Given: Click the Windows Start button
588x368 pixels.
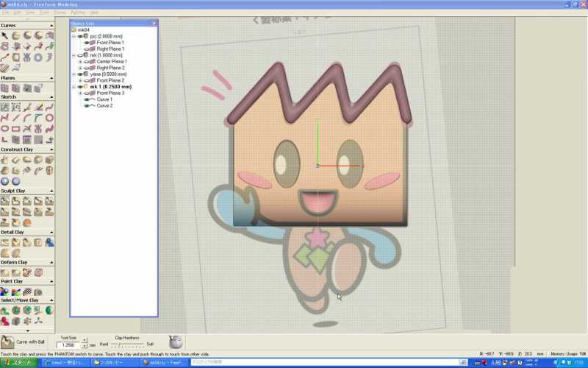Looking at the screenshot, I should pos(18,363).
